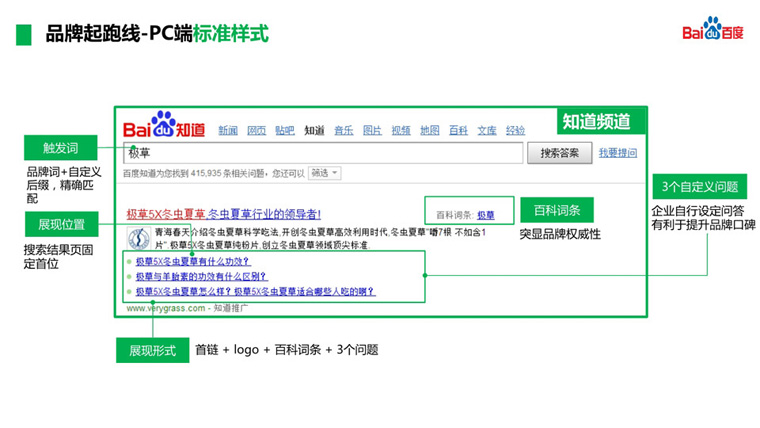
Task: Click the green 展现形式 label
Action: point(153,350)
